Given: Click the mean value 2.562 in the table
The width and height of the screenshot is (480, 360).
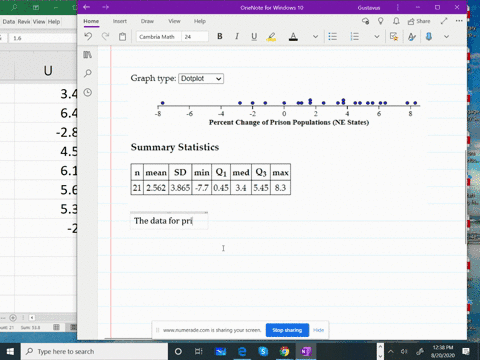Looking at the screenshot, I should [x=156, y=188].
